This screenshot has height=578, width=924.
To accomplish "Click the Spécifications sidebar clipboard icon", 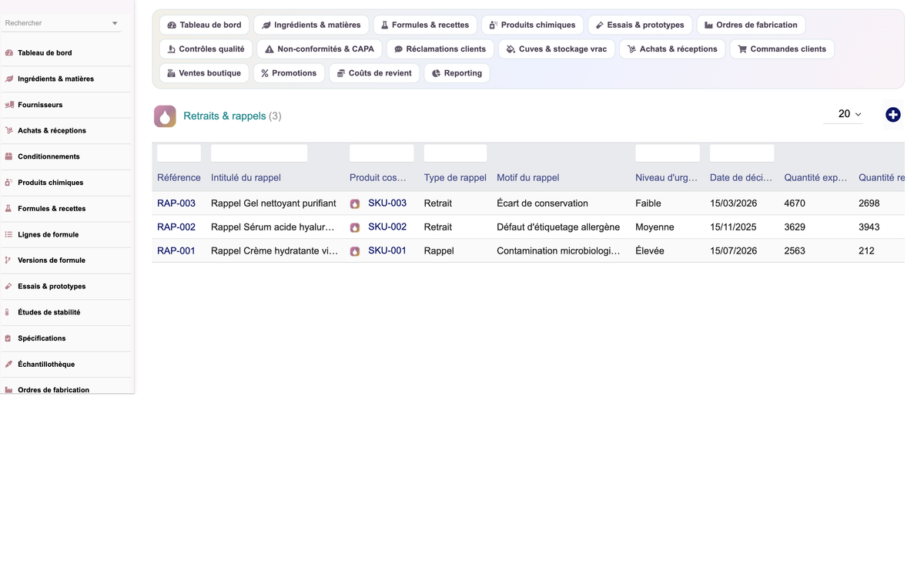I will [x=9, y=338].
